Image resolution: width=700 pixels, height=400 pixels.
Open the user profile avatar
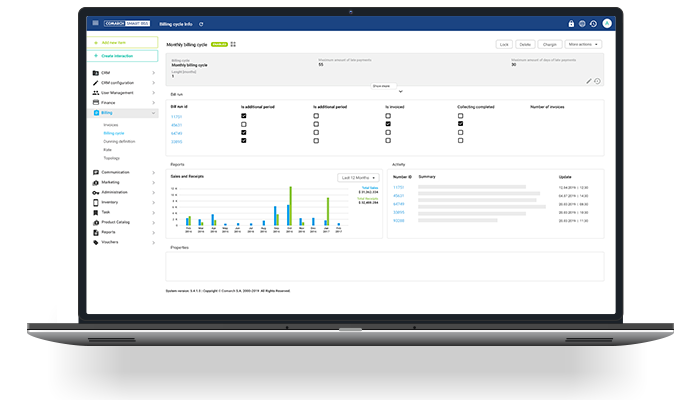pos(606,23)
